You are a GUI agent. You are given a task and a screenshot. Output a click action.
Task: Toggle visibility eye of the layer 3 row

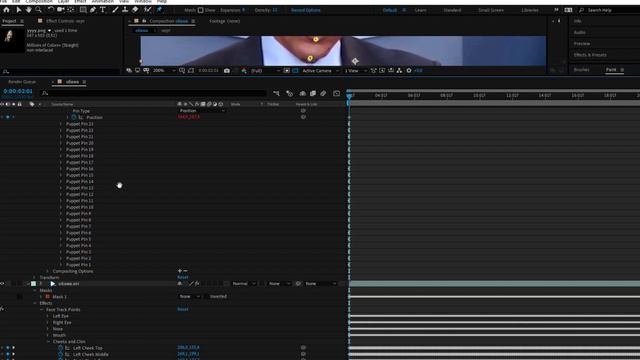(2, 283)
